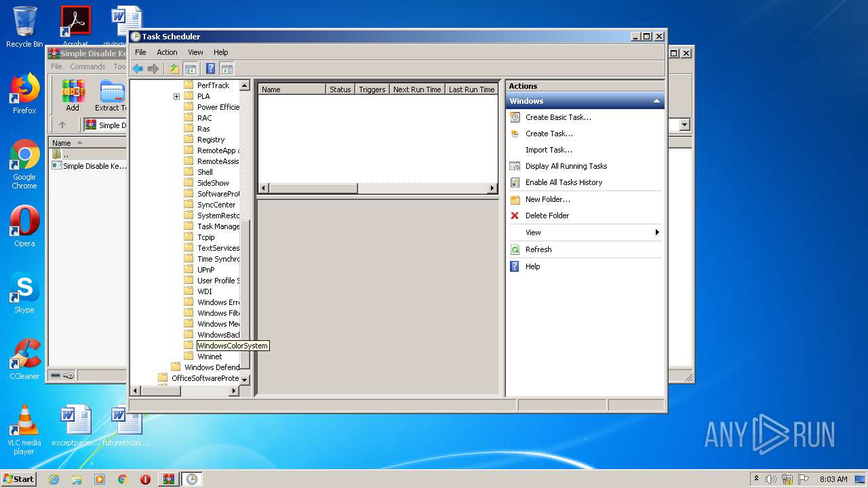Click the Help icon in Actions pane

(x=515, y=266)
